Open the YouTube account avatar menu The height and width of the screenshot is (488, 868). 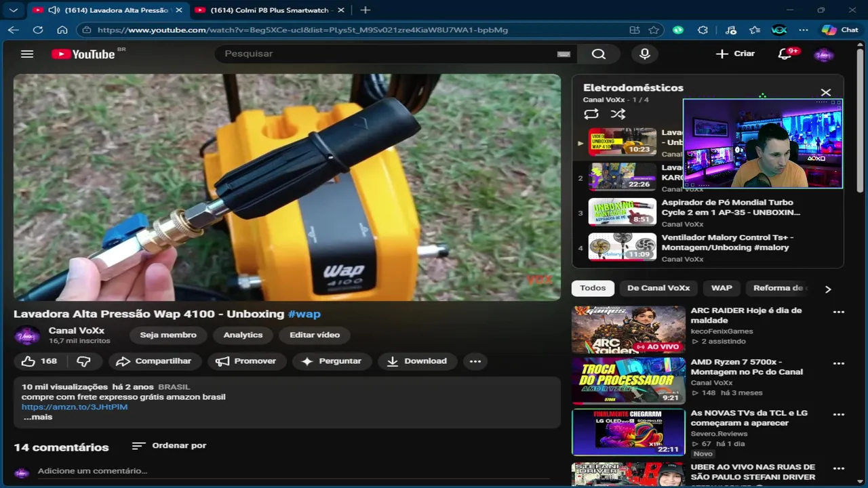click(823, 54)
